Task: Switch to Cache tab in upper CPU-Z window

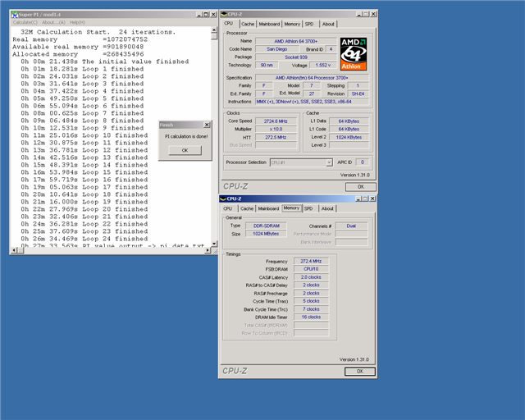Action: click(x=248, y=24)
